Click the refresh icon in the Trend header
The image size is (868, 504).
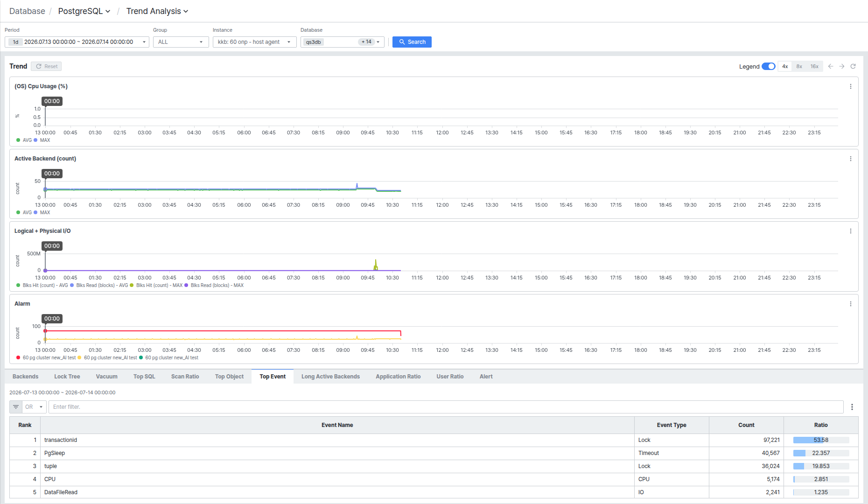pos(853,66)
